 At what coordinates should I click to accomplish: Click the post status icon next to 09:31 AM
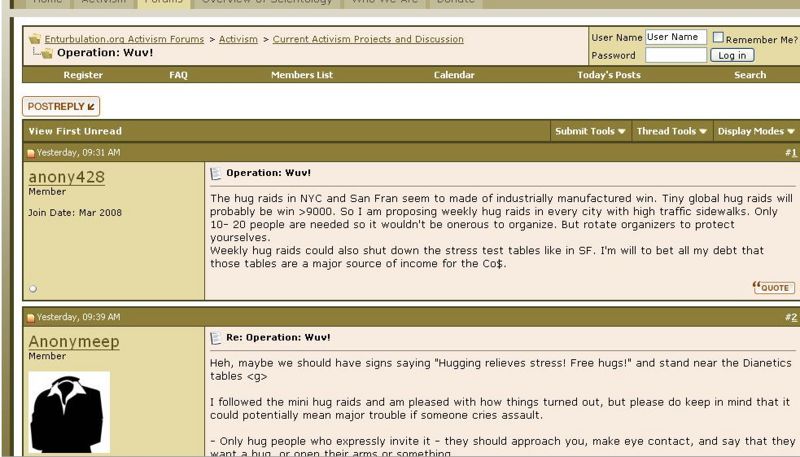pos(31,153)
